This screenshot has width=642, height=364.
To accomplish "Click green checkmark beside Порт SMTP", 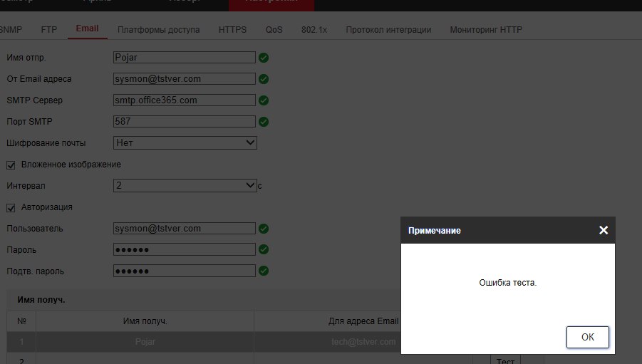I will pyautogui.click(x=264, y=122).
